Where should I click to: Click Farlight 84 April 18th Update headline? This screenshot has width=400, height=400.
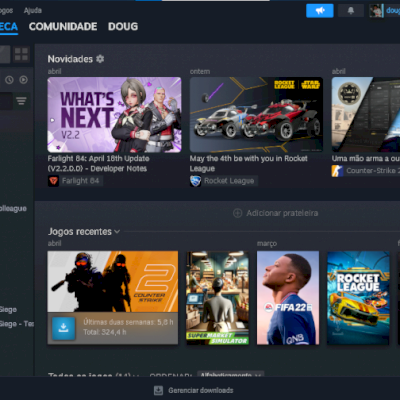tap(98, 163)
